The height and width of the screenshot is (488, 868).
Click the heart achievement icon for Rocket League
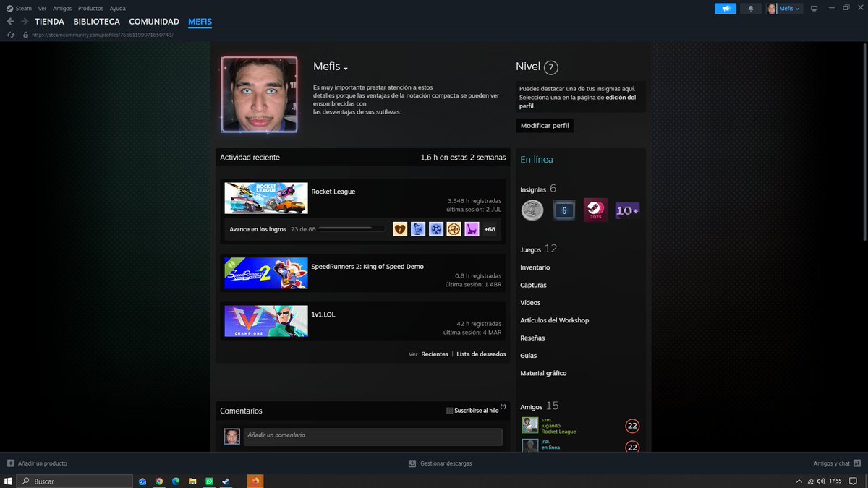[x=400, y=229]
